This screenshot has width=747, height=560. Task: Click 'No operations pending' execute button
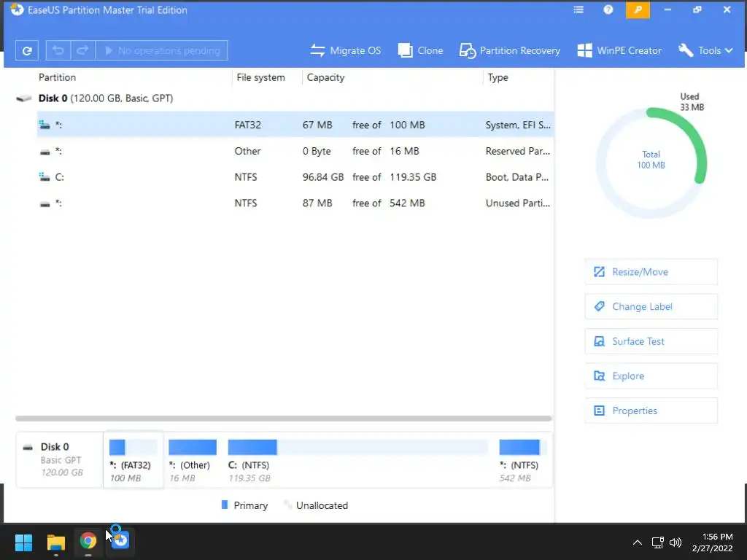click(162, 50)
